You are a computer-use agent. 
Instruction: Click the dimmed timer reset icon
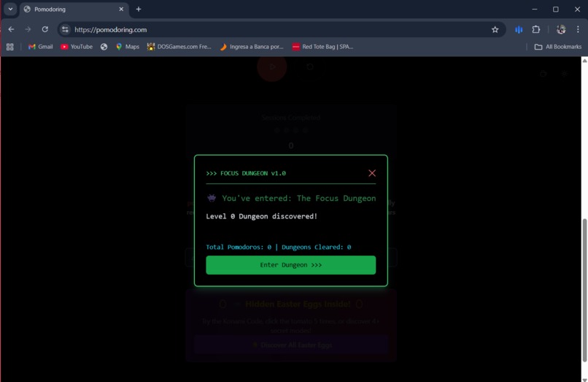[x=310, y=67]
